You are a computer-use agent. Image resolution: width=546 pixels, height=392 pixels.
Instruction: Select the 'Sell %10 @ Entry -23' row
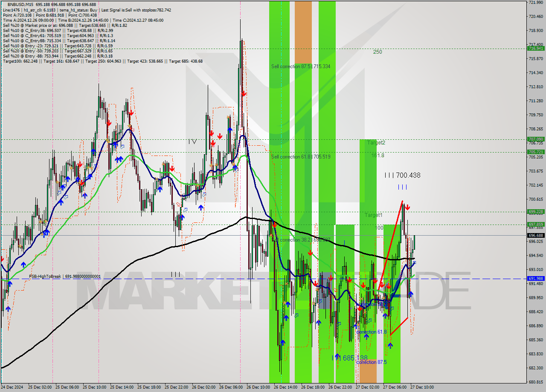(58, 46)
